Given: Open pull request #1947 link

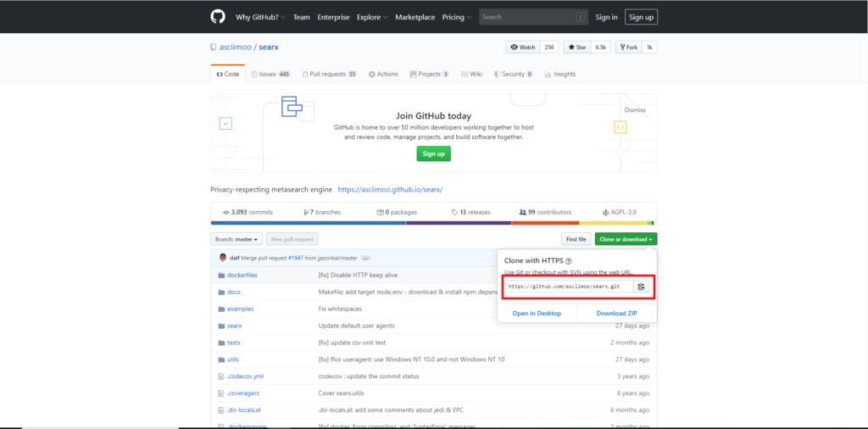Looking at the screenshot, I should 298,258.
